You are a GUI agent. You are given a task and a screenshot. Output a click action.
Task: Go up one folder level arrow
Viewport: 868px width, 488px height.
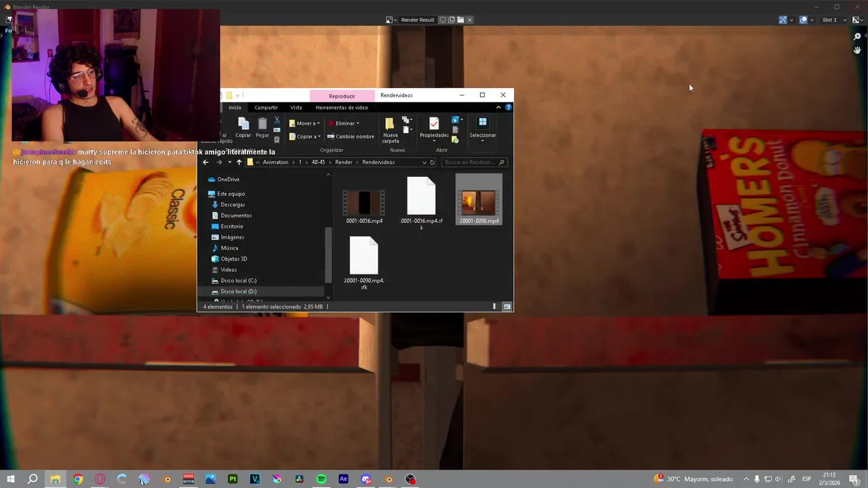pyautogui.click(x=239, y=162)
